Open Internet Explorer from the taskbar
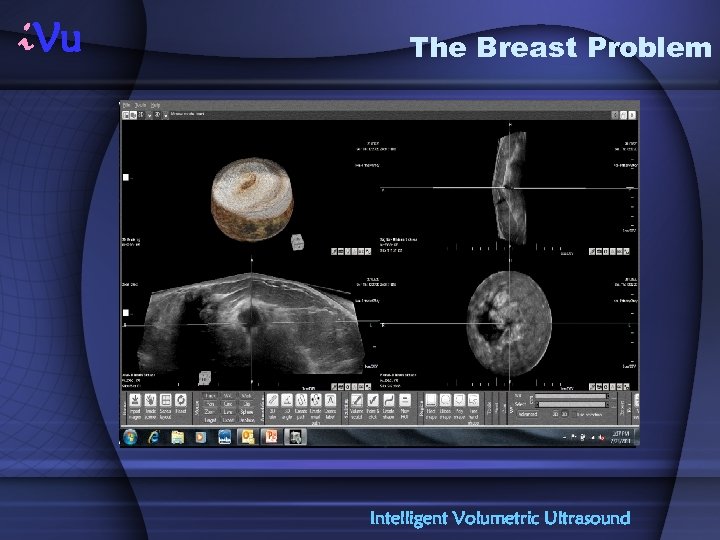720x540 pixels. click(153, 437)
